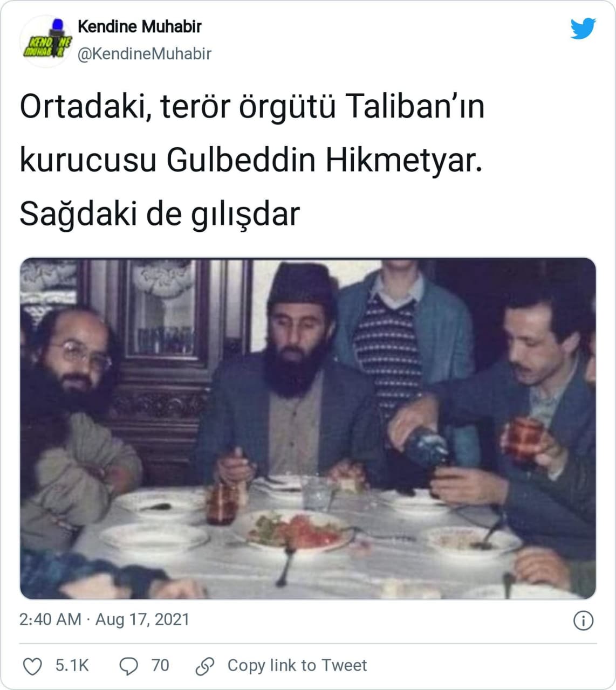This screenshot has width=616, height=690.
Task: Click the 70 replies count
Action: click(160, 666)
